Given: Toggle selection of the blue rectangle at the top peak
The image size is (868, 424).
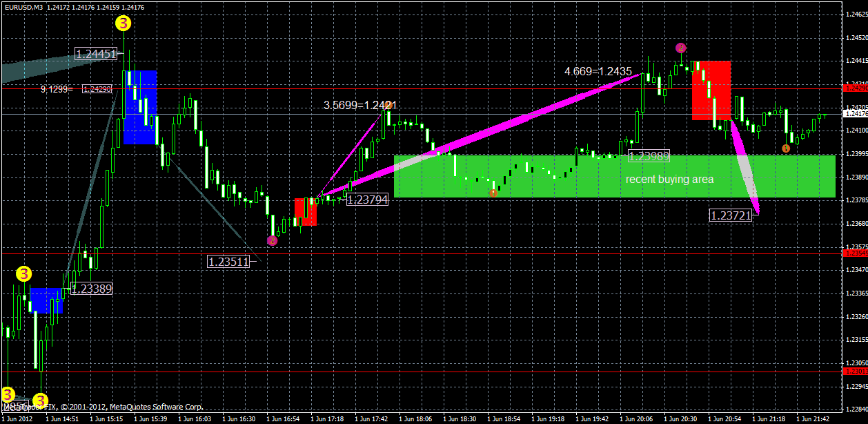Looking at the screenshot, I should pos(140,107).
